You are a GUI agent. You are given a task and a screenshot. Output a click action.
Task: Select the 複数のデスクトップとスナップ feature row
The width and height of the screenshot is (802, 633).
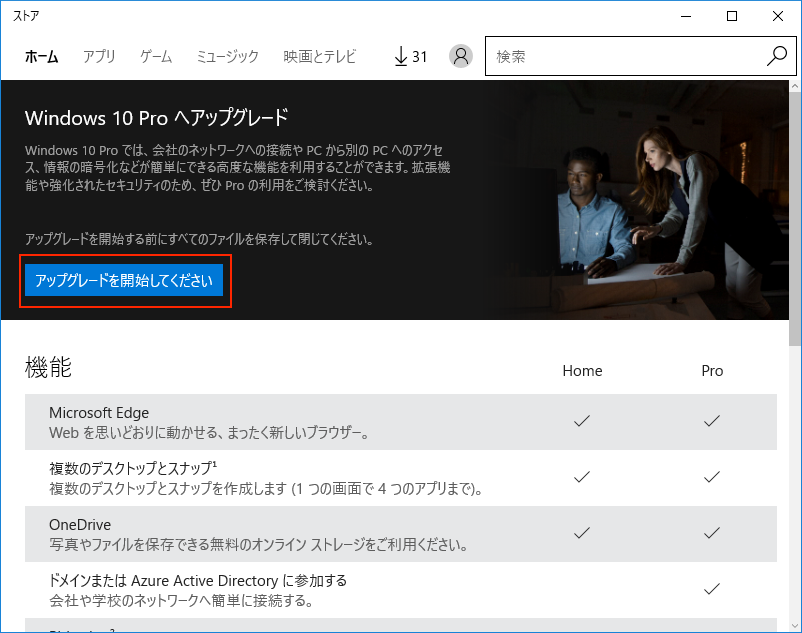tap(300, 478)
